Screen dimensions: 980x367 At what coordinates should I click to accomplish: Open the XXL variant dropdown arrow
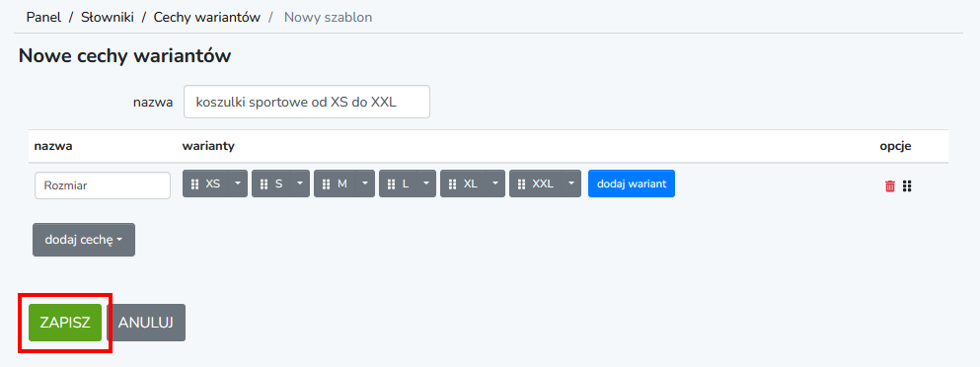coord(571,183)
